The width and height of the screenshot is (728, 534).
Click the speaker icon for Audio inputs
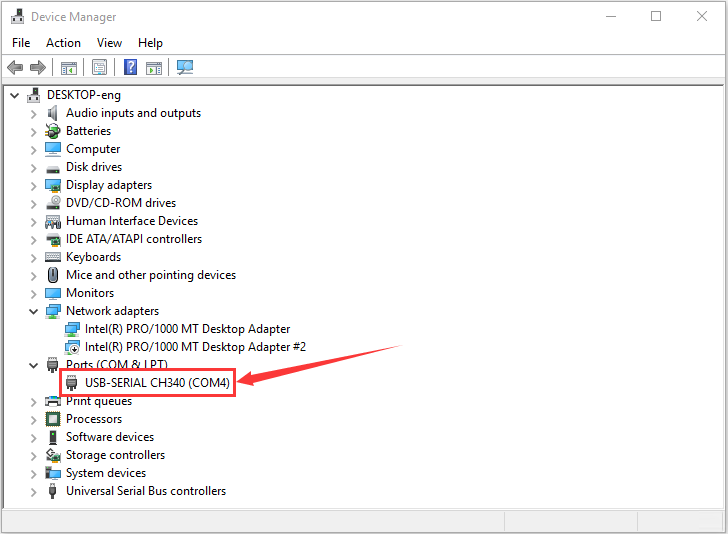pos(53,113)
